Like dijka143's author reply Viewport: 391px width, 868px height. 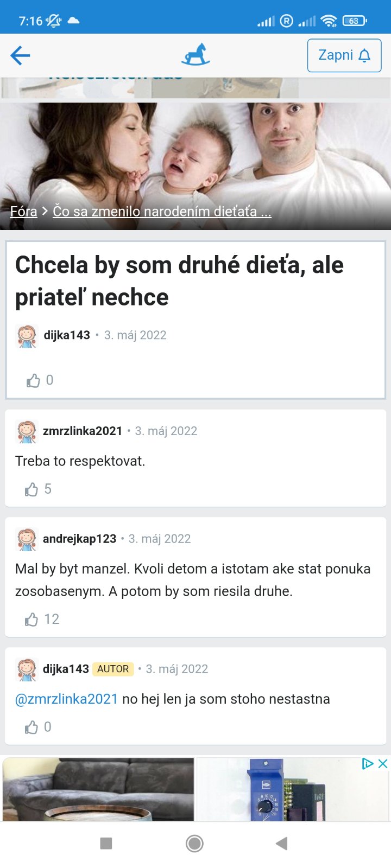coord(31,727)
